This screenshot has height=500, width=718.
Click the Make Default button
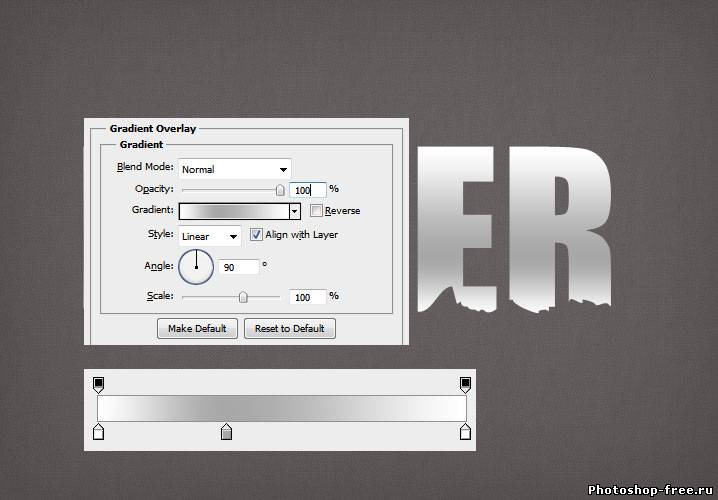tap(197, 328)
